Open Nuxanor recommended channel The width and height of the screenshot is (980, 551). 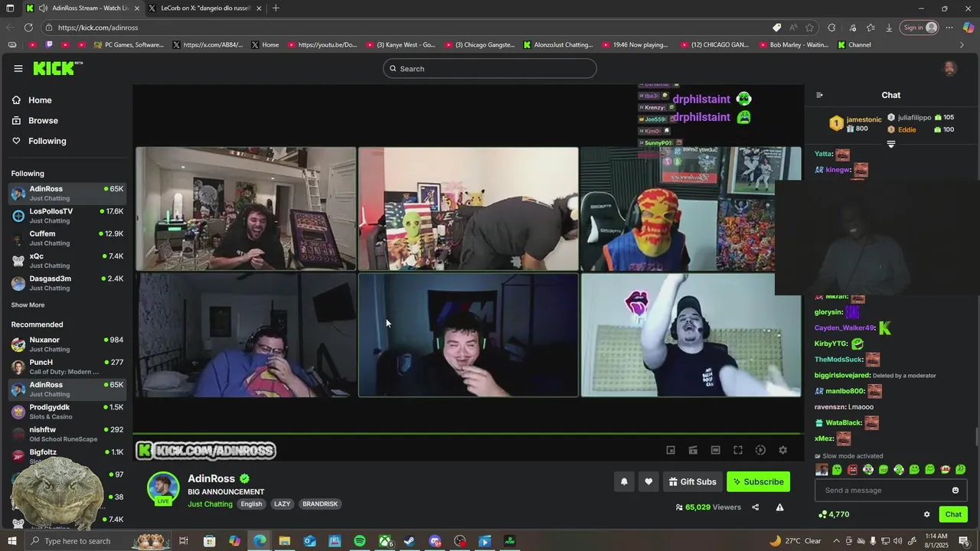(x=67, y=344)
